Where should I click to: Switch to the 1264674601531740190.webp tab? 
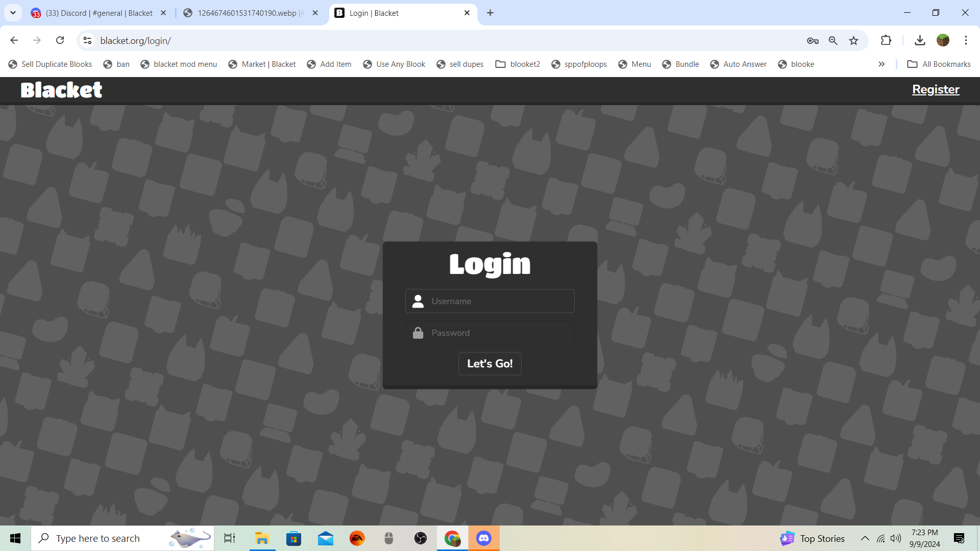[x=247, y=13]
